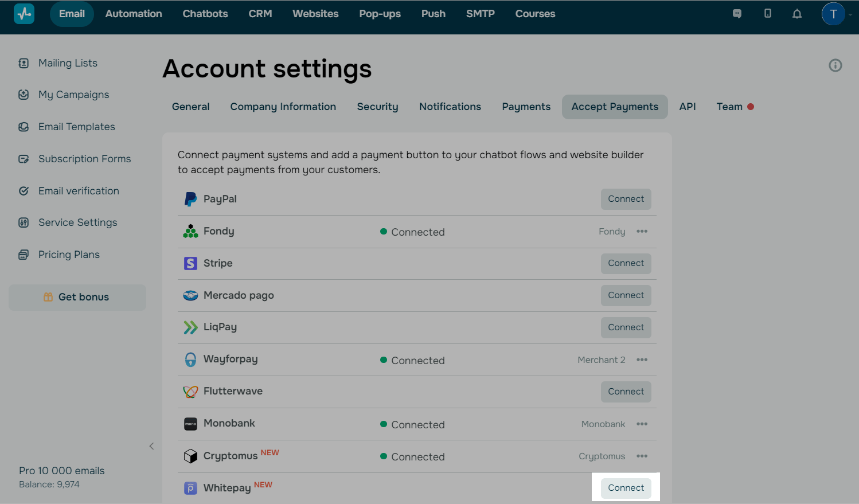
Task: Open the user profile avatar menu
Action: 833,14
